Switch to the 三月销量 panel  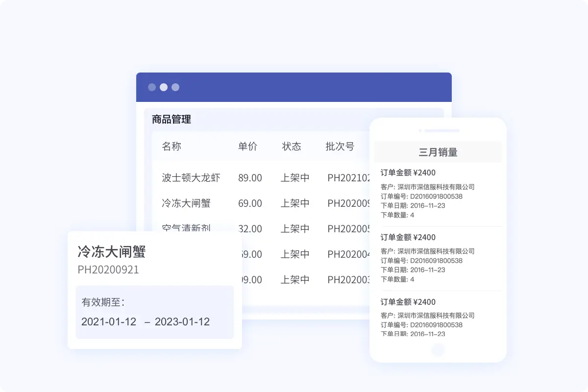(x=438, y=152)
